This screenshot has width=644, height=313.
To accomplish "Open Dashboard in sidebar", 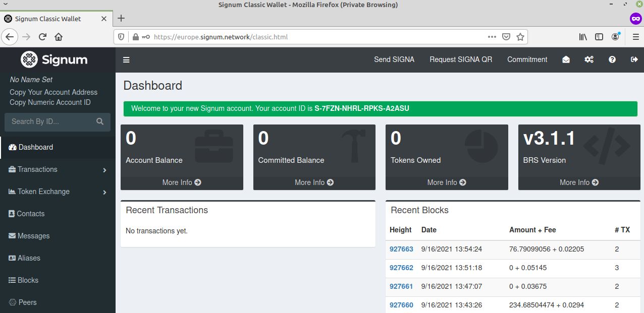I will [x=58, y=147].
